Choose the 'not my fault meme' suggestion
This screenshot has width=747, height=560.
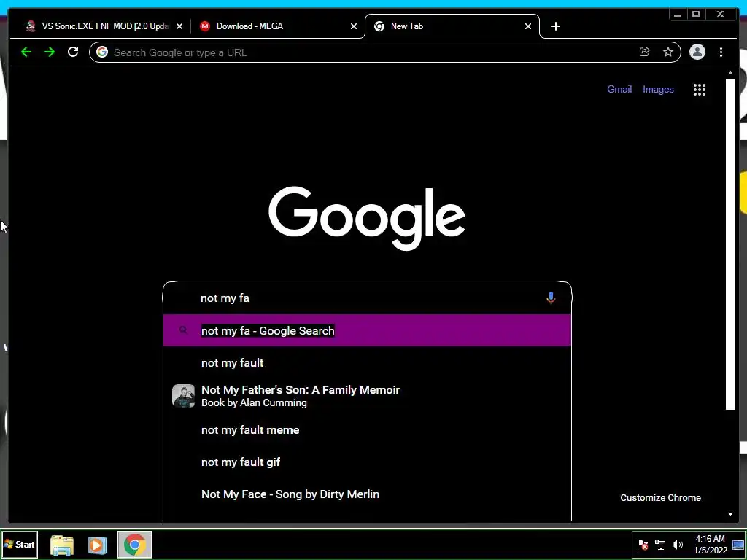(367, 430)
